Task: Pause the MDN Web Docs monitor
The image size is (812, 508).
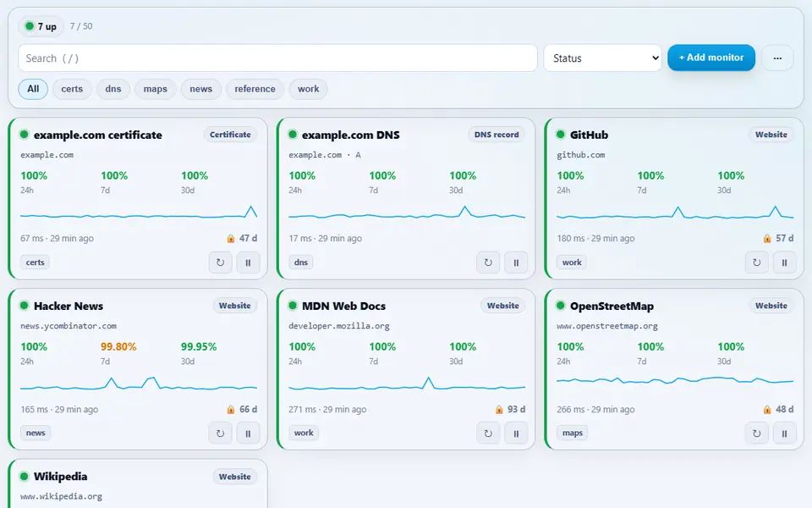Action: (516, 433)
